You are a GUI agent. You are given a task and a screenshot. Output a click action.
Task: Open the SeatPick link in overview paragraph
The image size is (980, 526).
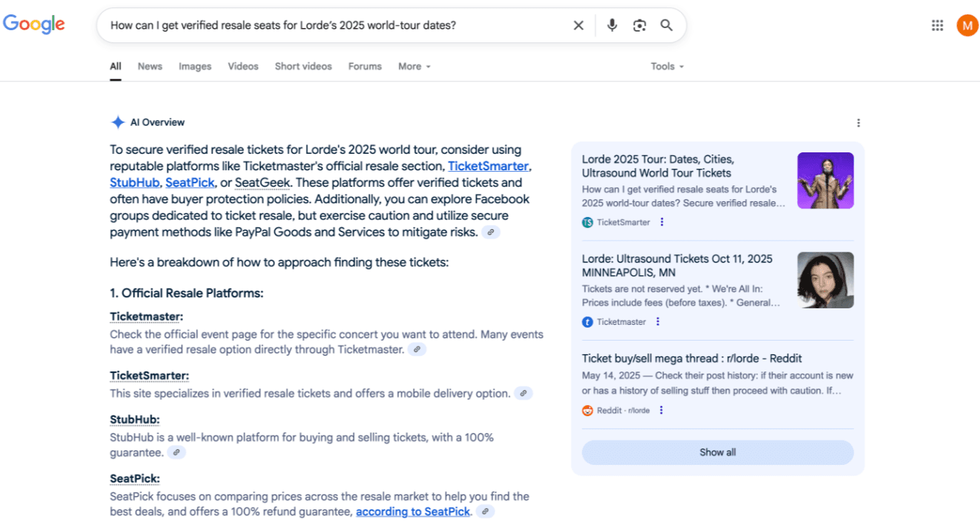[x=190, y=183]
